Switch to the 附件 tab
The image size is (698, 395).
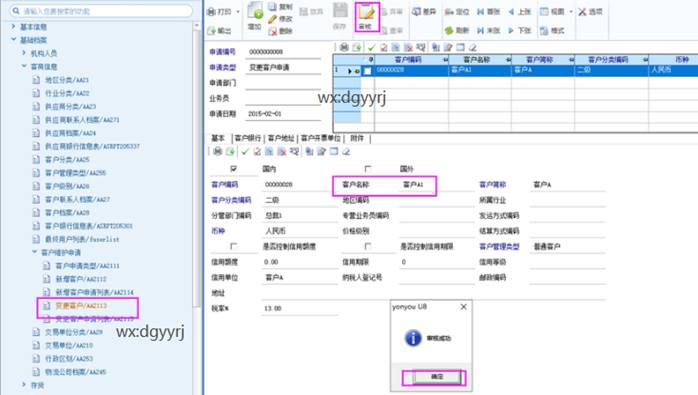pos(357,138)
